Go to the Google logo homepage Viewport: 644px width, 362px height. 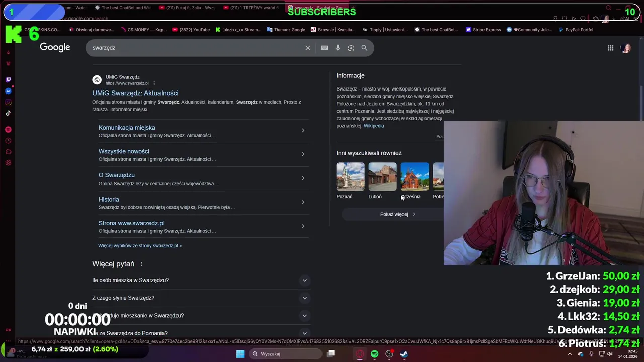tap(55, 47)
